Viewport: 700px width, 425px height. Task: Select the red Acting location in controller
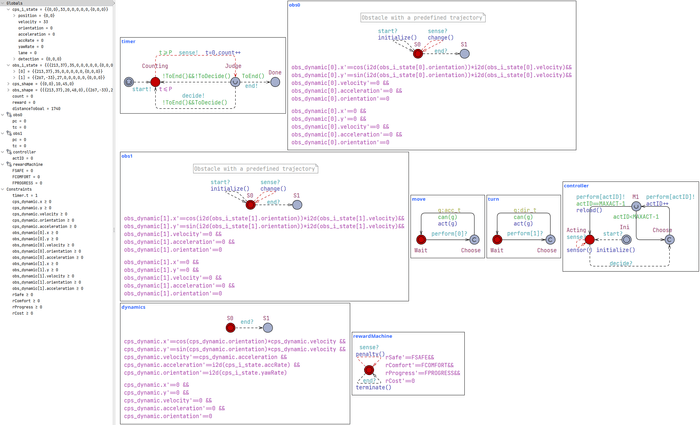coord(589,240)
